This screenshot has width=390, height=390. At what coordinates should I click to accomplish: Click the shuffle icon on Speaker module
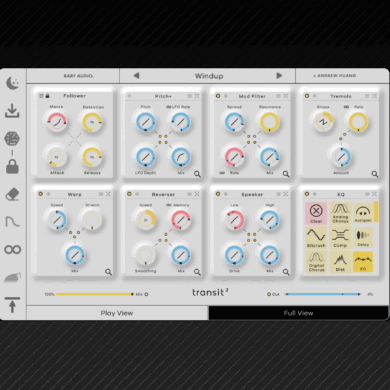pyautogui.click(x=286, y=194)
